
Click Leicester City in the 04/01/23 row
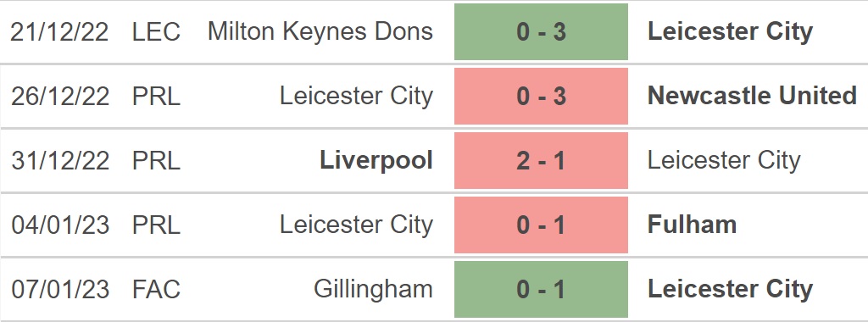[357, 225]
